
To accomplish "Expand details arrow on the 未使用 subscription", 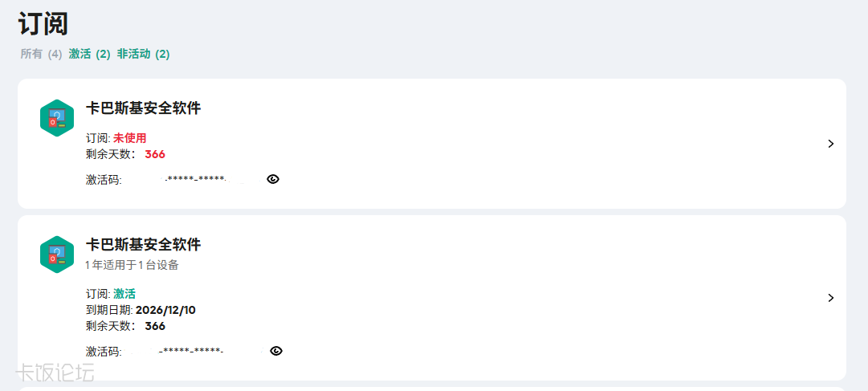I will 830,144.
